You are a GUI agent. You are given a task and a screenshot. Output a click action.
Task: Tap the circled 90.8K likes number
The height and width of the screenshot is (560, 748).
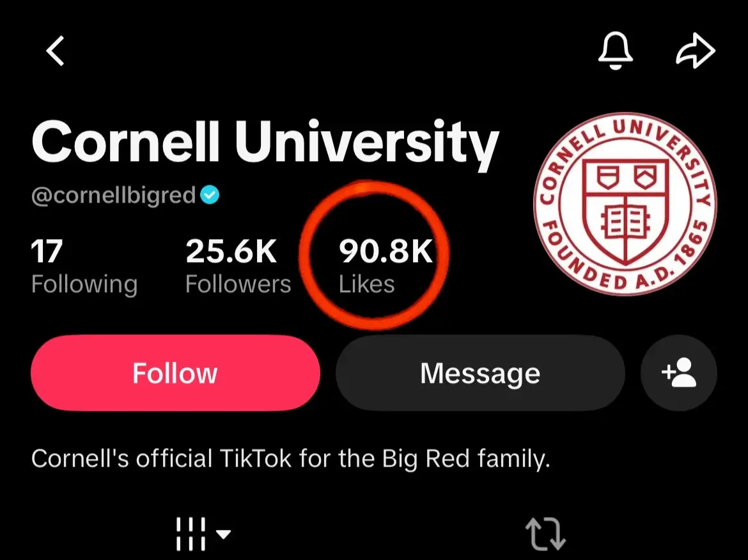(386, 251)
